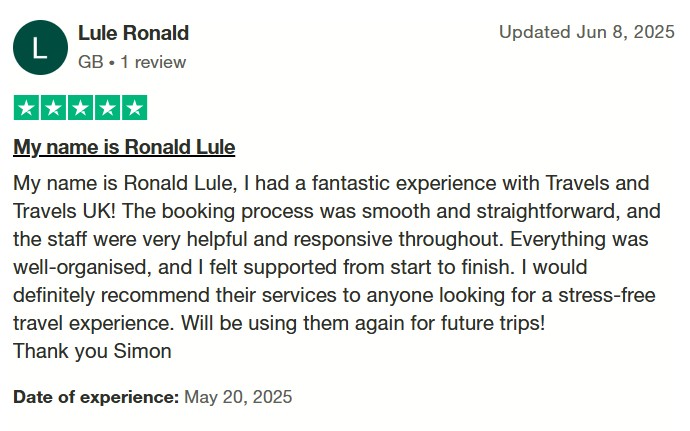Select the first green rating star

(27, 108)
